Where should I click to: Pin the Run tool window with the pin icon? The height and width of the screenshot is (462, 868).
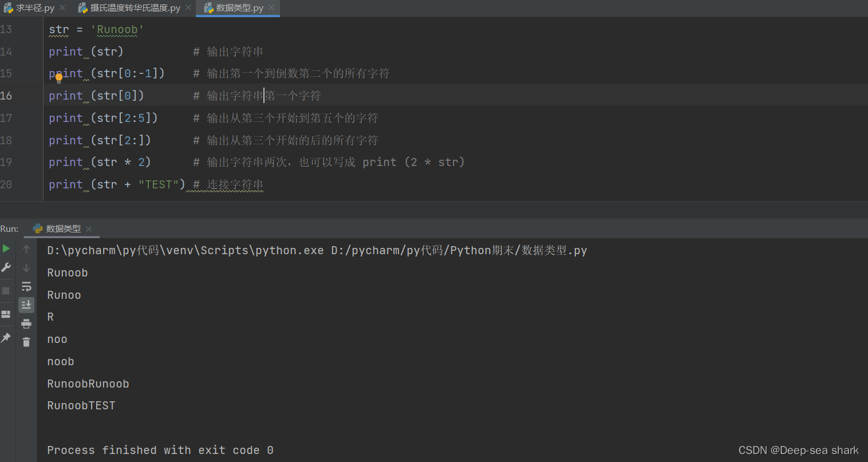click(6, 337)
